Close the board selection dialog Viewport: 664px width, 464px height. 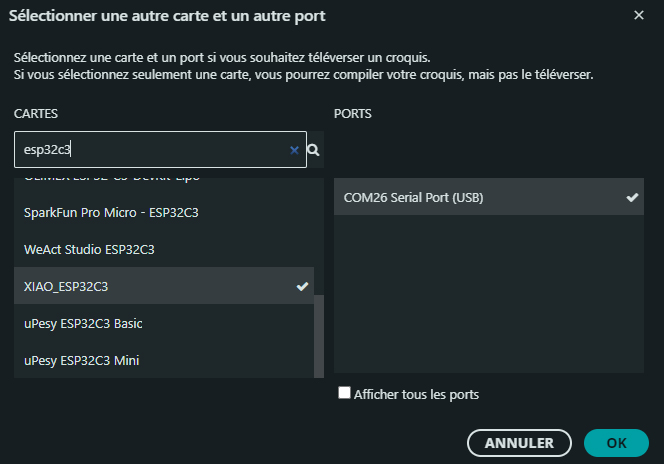639,16
